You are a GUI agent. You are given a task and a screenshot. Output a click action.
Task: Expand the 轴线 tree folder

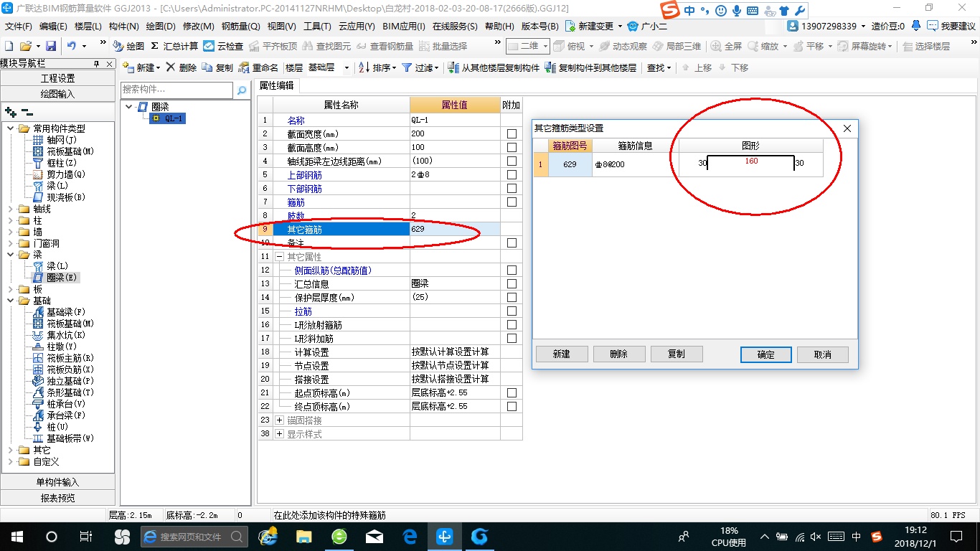pos(10,209)
